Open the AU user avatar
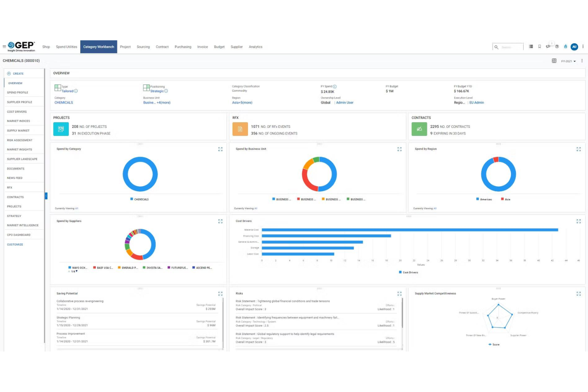 tap(574, 47)
